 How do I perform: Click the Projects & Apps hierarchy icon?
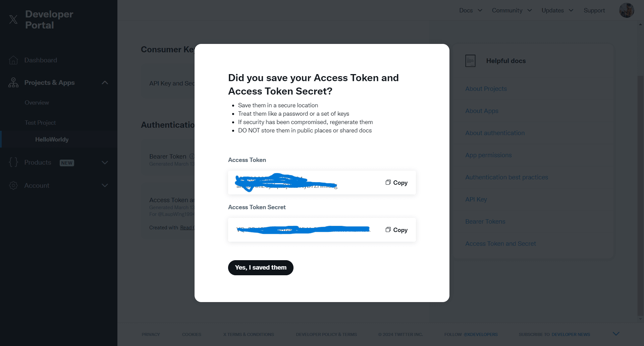coord(13,82)
